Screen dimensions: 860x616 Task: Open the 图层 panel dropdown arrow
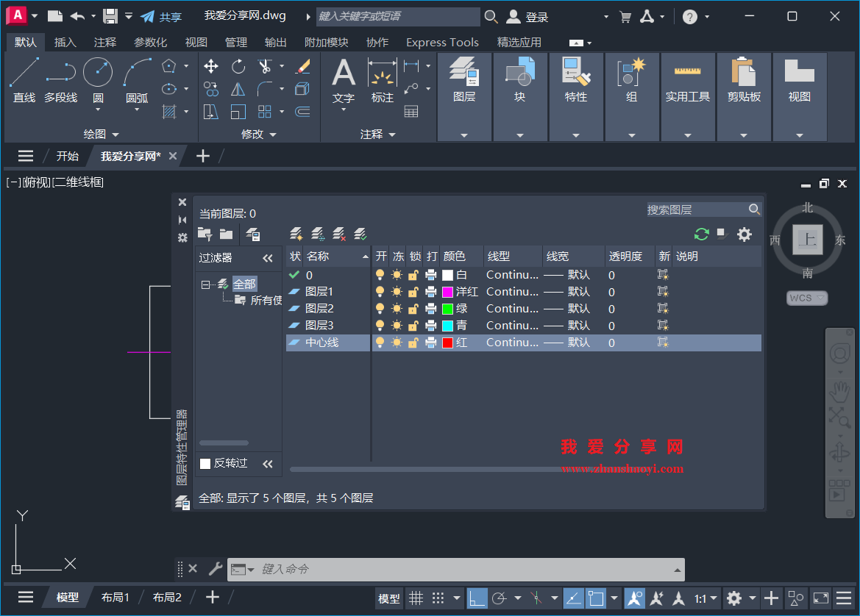tap(464, 135)
